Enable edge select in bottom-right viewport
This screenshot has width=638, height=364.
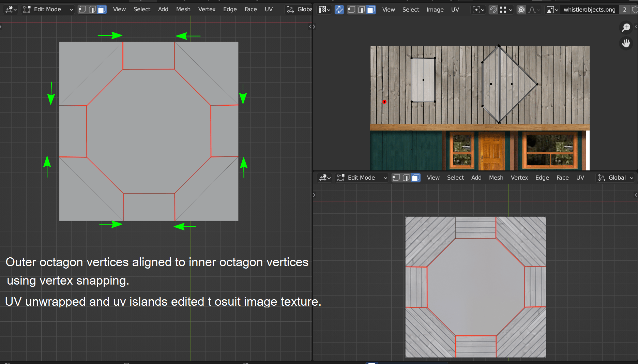click(406, 178)
